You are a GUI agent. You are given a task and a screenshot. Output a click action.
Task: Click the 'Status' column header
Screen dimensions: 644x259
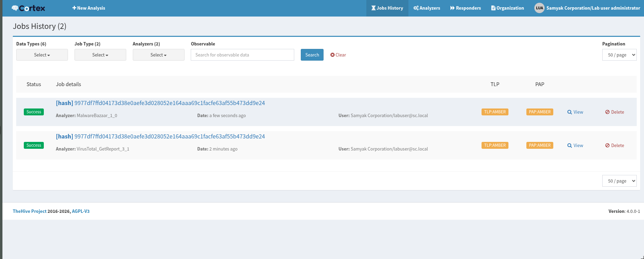tap(34, 84)
